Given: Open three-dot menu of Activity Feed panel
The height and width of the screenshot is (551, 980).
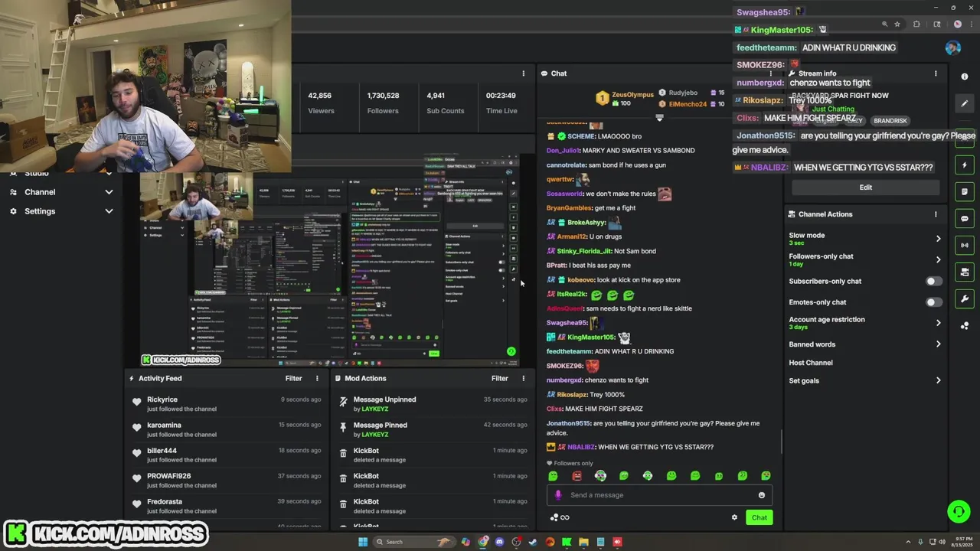Looking at the screenshot, I should click(x=317, y=378).
